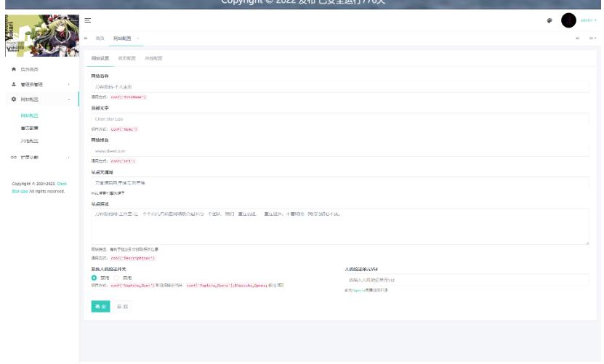Click the green submit button
The width and height of the screenshot is (604, 364).
click(100, 307)
